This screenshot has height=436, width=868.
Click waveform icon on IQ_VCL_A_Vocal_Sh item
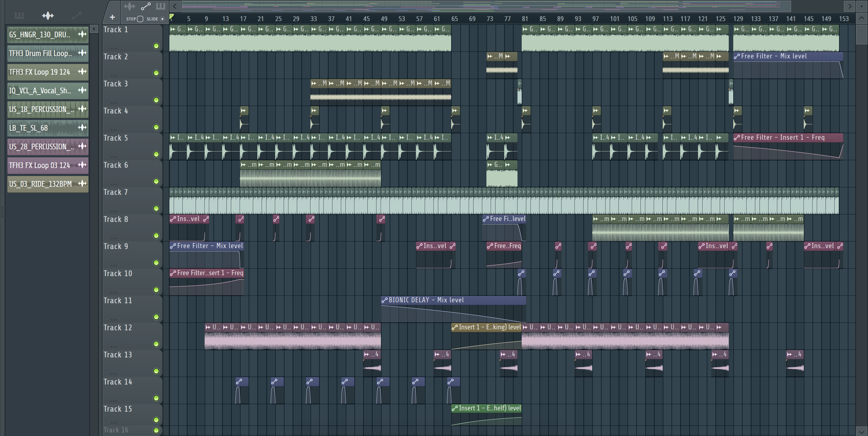[x=82, y=90]
